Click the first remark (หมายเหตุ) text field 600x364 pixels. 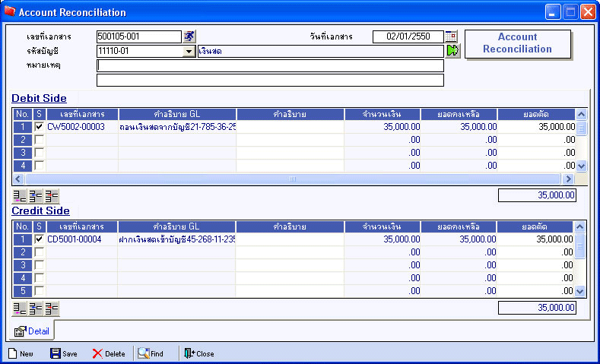pyautogui.click(x=270, y=66)
